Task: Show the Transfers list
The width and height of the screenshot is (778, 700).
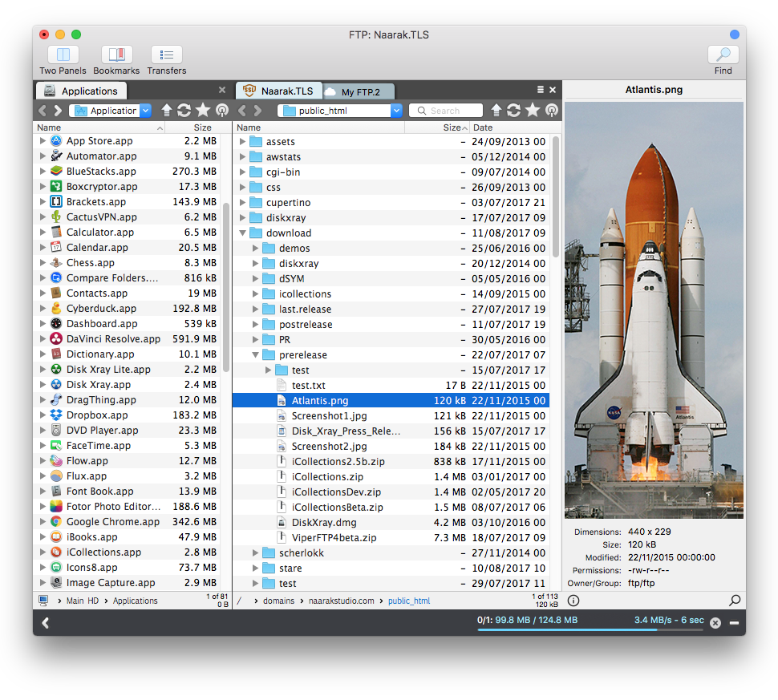Action: coord(167,54)
